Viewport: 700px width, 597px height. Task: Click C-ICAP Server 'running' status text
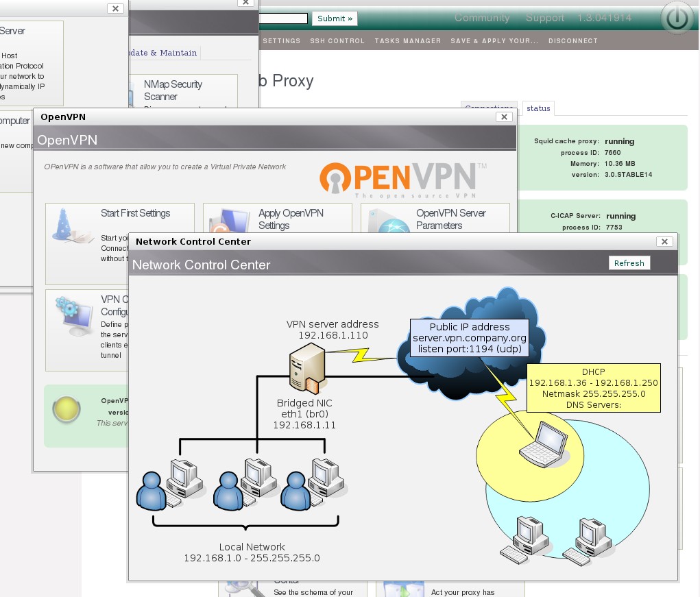(x=621, y=216)
